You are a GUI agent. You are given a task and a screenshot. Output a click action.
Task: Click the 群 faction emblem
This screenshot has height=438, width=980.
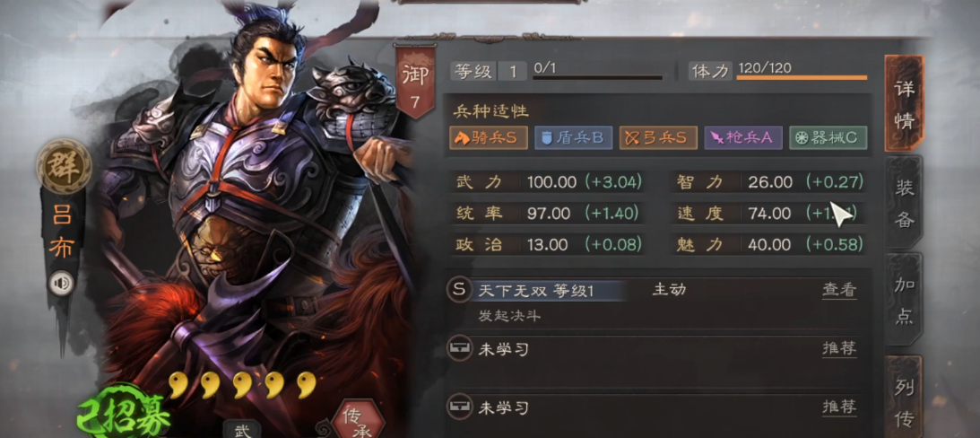pyautogui.click(x=64, y=166)
